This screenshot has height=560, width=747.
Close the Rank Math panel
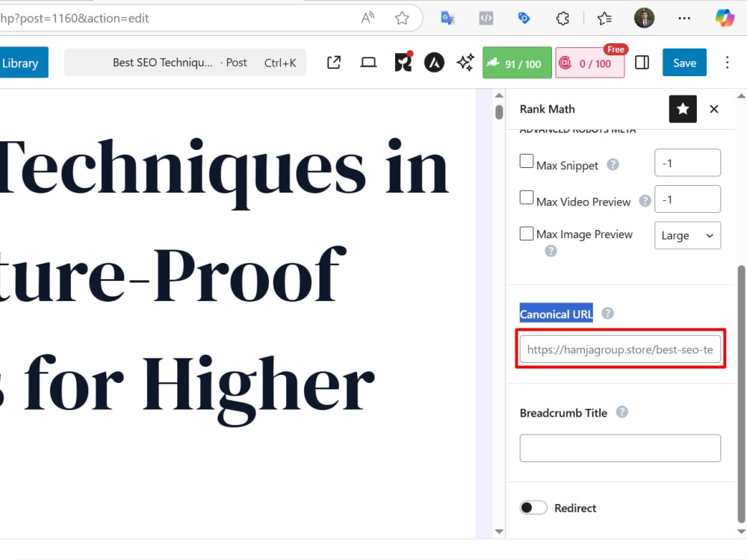(x=713, y=109)
